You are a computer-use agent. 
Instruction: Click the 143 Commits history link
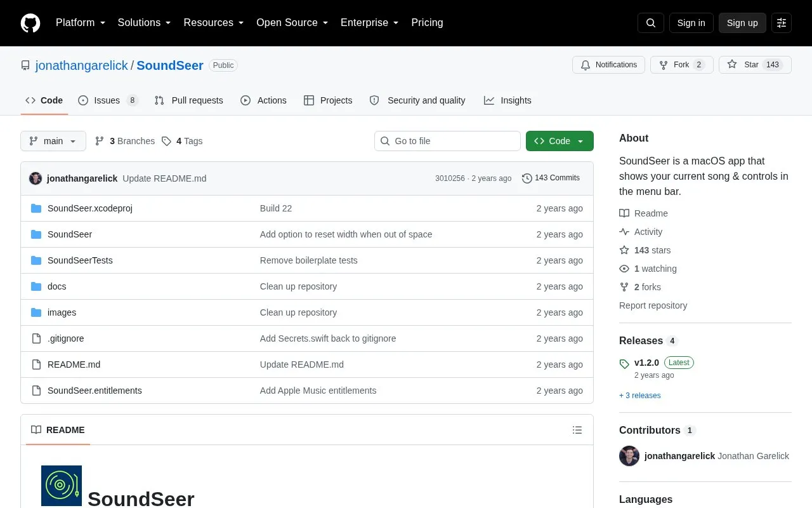tap(551, 178)
